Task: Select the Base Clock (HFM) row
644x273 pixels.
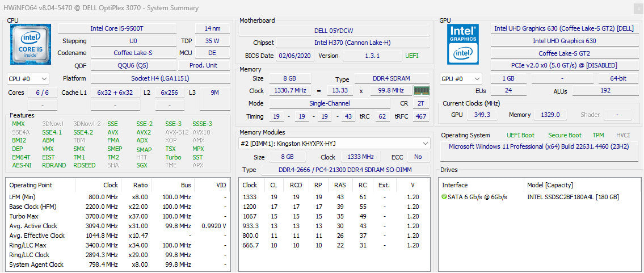Action: click(x=118, y=207)
